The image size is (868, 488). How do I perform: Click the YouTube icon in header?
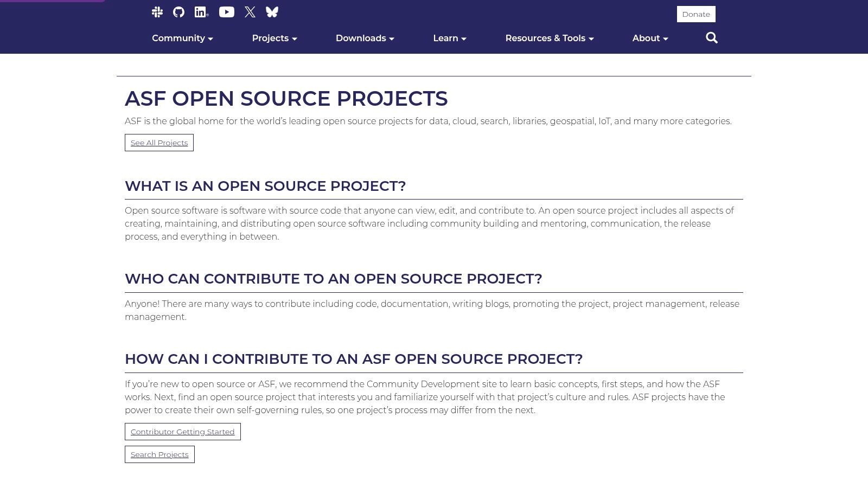coord(227,12)
